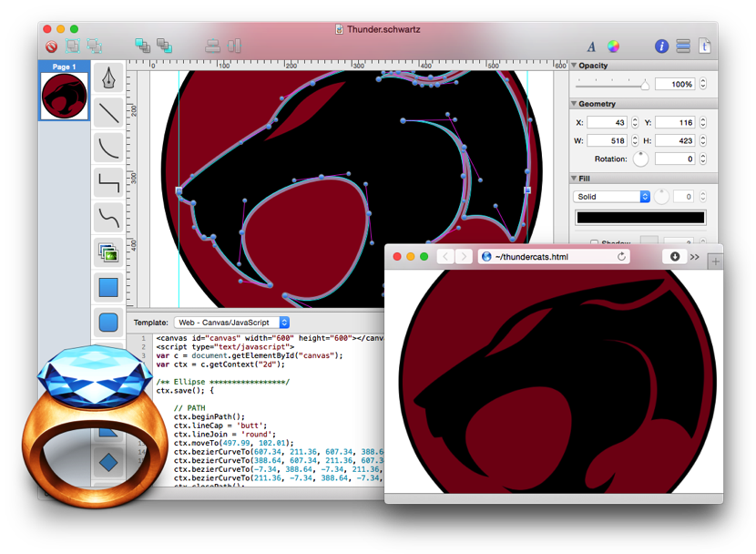Image resolution: width=756 pixels, height=554 pixels.
Task: Go back in the browser window
Action: [x=445, y=257]
